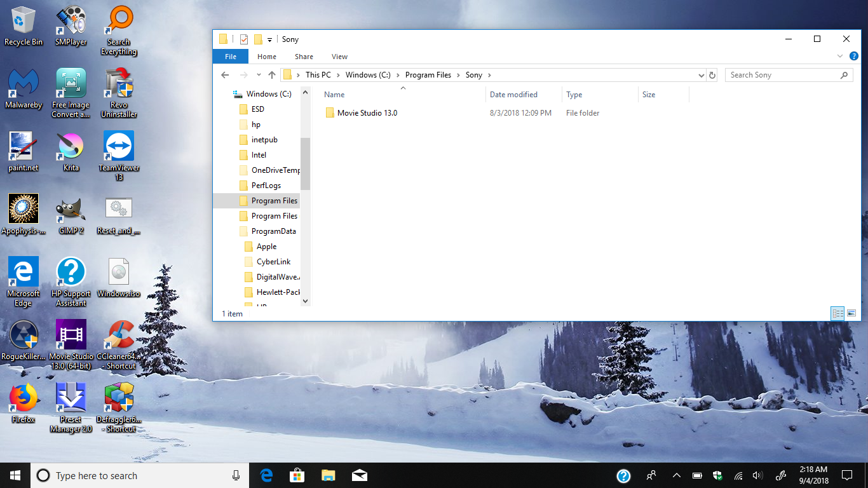
Task: Go back to previous folder
Action: coord(225,75)
